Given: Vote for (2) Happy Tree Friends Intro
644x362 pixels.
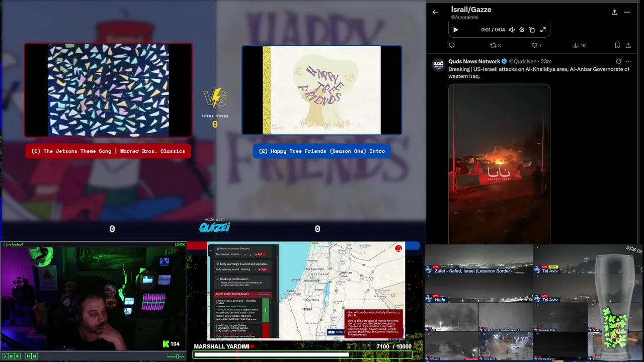Looking at the screenshot, I should [322, 151].
